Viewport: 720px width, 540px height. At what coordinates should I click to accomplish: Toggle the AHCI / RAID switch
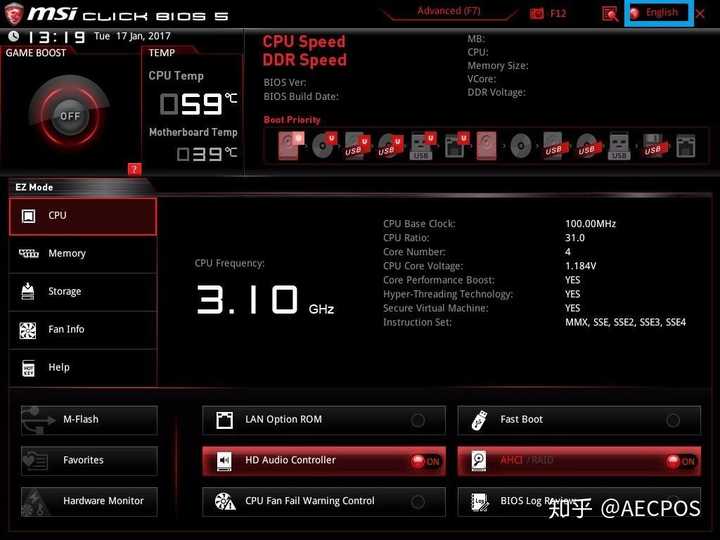pos(579,461)
